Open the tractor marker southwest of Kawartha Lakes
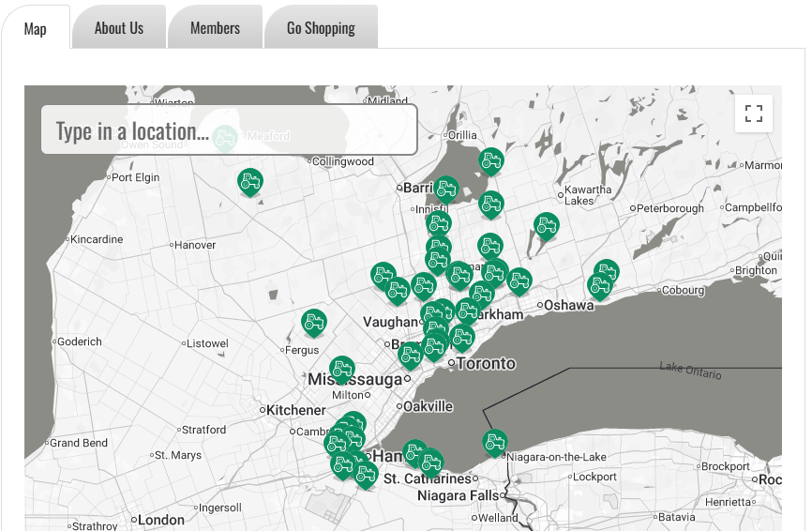 (x=547, y=224)
